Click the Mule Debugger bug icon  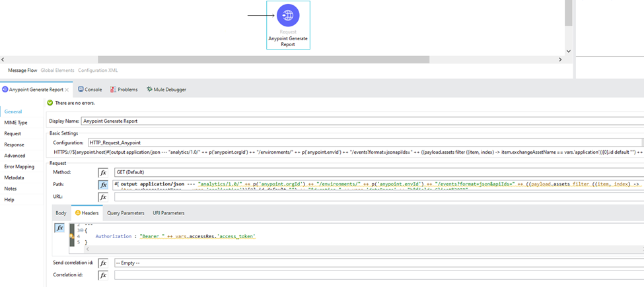click(x=149, y=89)
